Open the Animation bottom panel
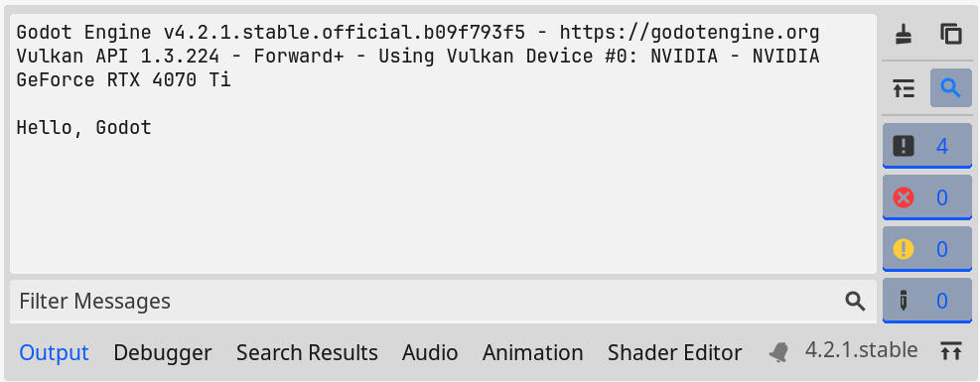The width and height of the screenshot is (980, 382). click(x=532, y=353)
